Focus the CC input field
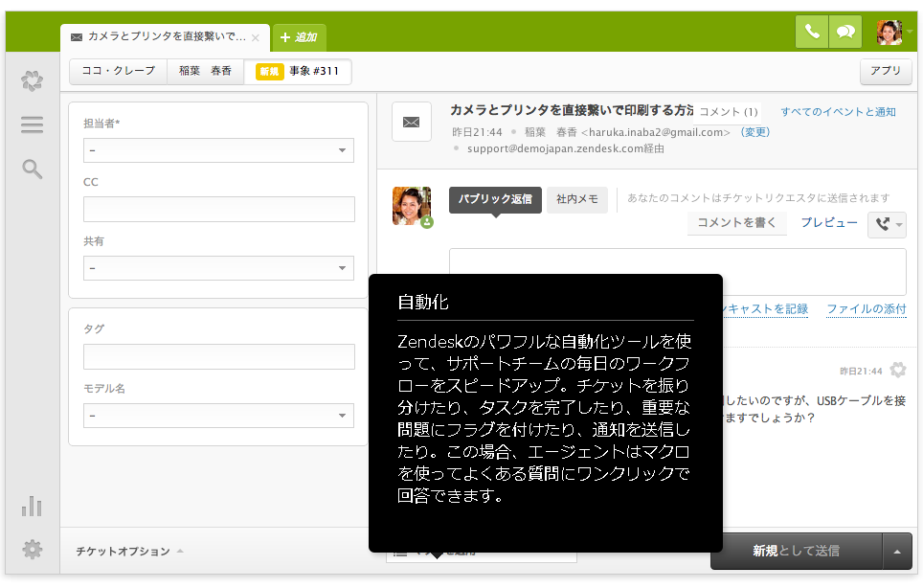This screenshot has width=923, height=588. coord(219,210)
